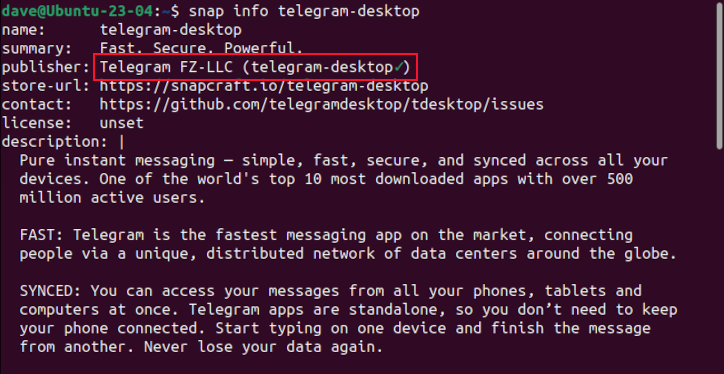Click the 'unset' license value
The width and height of the screenshot is (724, 374).
pyautogui.click(x=122, y=123)
